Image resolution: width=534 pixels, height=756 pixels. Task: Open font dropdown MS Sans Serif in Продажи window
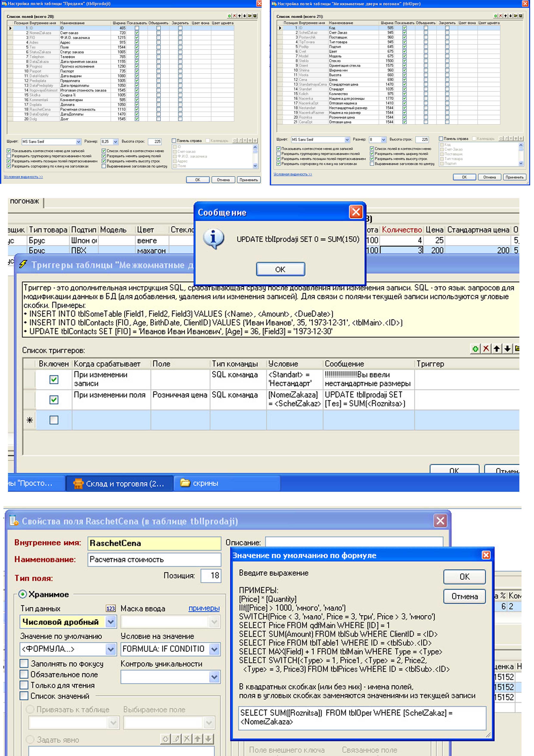pyautogui.click(x=79, y=142)
